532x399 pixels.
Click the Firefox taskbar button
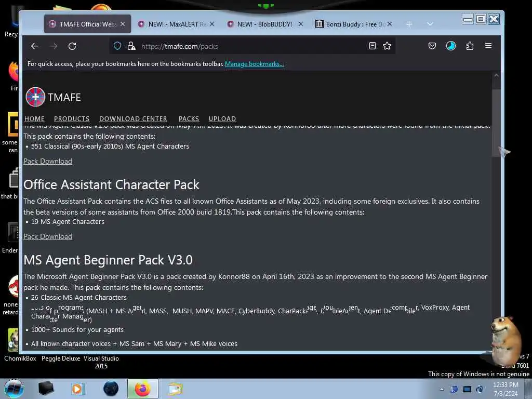(143, 389)
